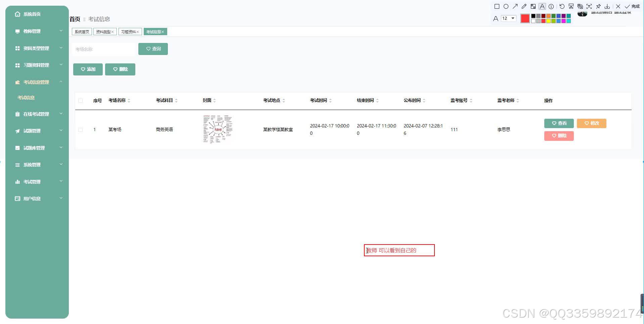Select the mosaic blur tool

[533, 6]
